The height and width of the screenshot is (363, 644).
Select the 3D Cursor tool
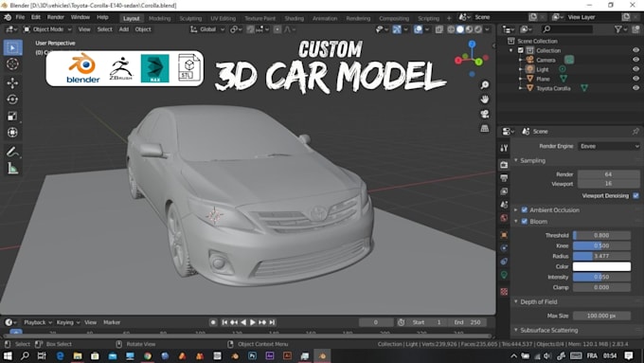(12, 64)
